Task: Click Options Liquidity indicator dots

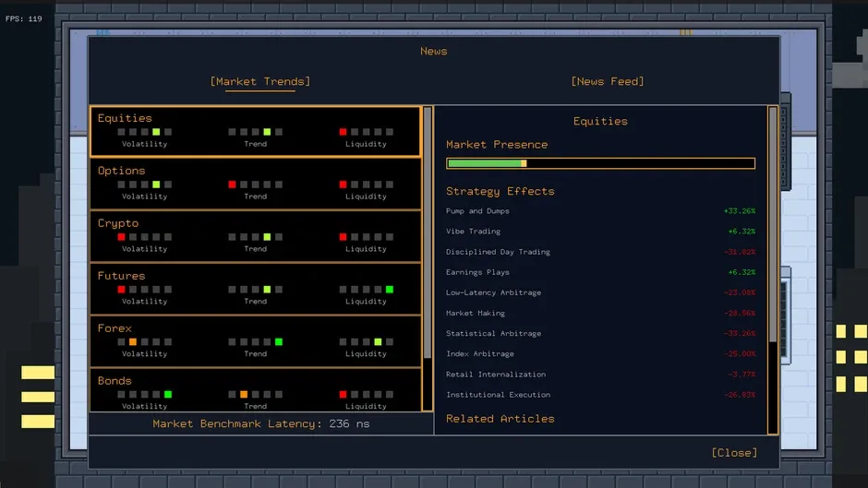Action: coord(366,184)
